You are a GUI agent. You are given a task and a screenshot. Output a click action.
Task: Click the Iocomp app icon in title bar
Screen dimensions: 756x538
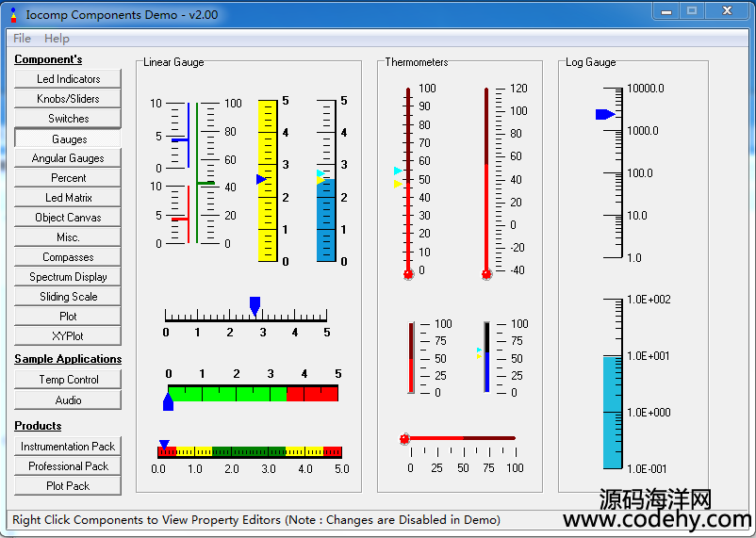coord(13,15)
